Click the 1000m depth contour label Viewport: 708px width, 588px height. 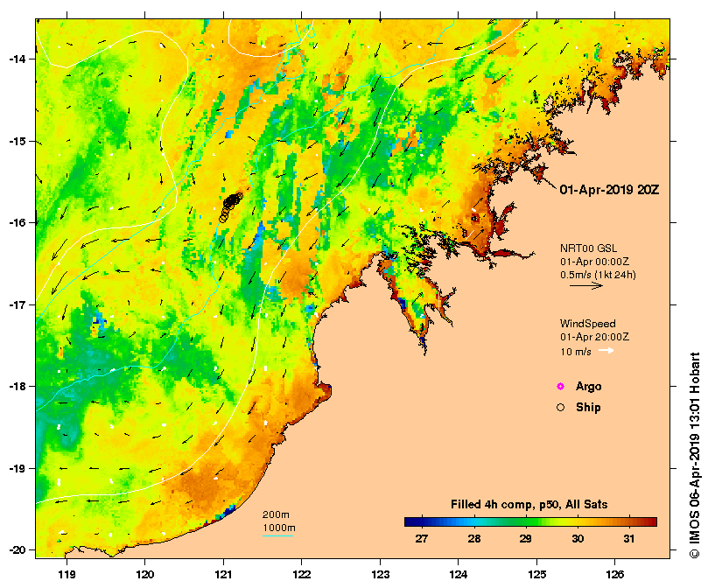279,528
